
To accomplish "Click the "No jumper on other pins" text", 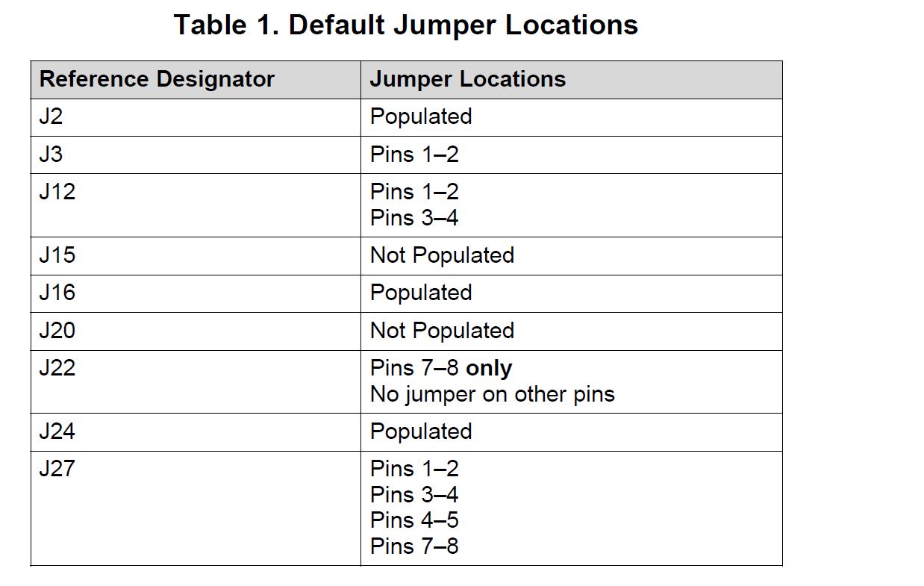I will [492, 394].
